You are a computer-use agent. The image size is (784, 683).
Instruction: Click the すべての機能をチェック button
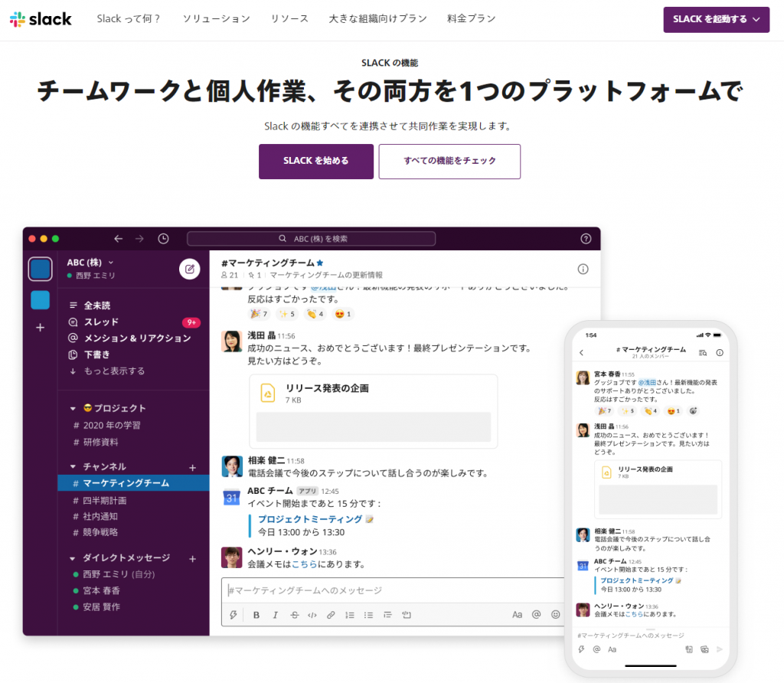[x=449, y=161]
